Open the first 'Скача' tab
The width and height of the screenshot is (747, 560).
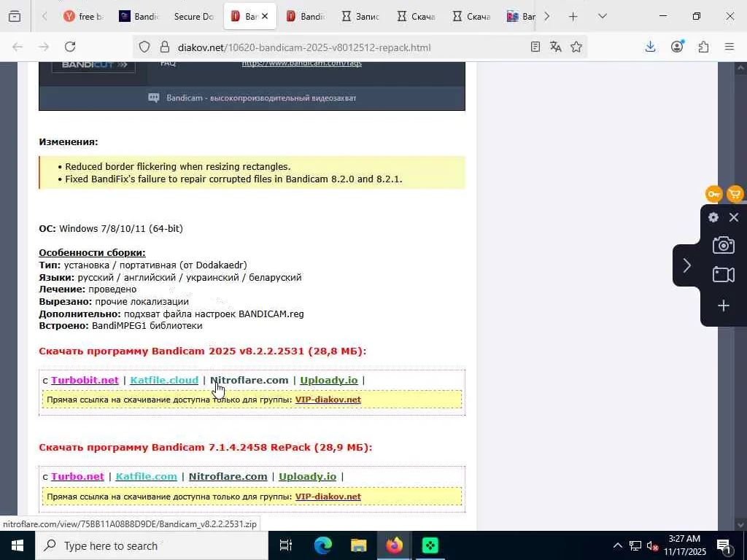[415, 16]
